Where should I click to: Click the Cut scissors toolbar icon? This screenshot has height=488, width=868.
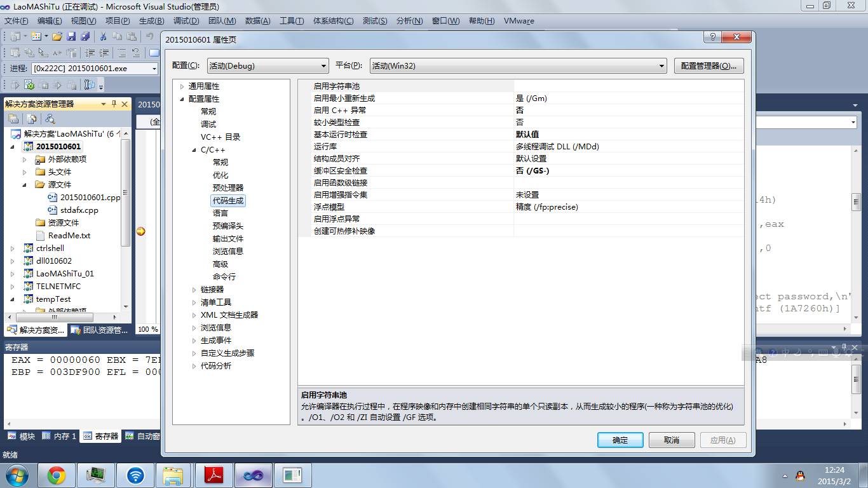(103, 36)
